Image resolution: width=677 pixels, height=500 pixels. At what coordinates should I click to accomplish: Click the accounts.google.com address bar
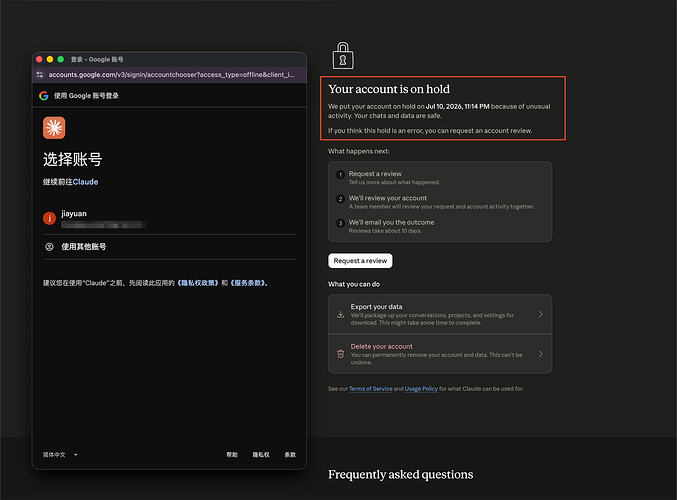click(x=171, y=75)
